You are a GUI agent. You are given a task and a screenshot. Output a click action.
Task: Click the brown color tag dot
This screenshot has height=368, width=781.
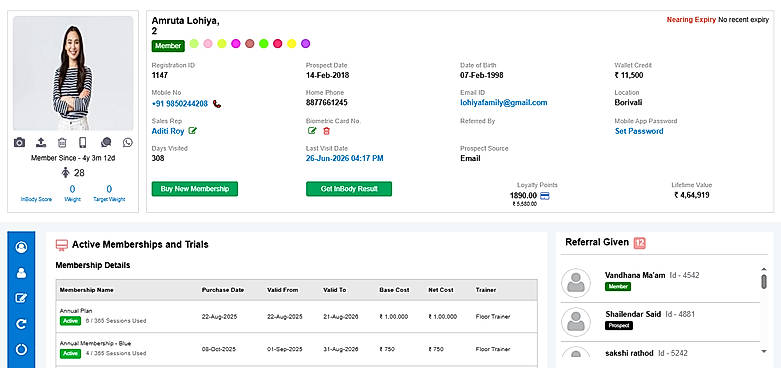(x=250, y=43)
